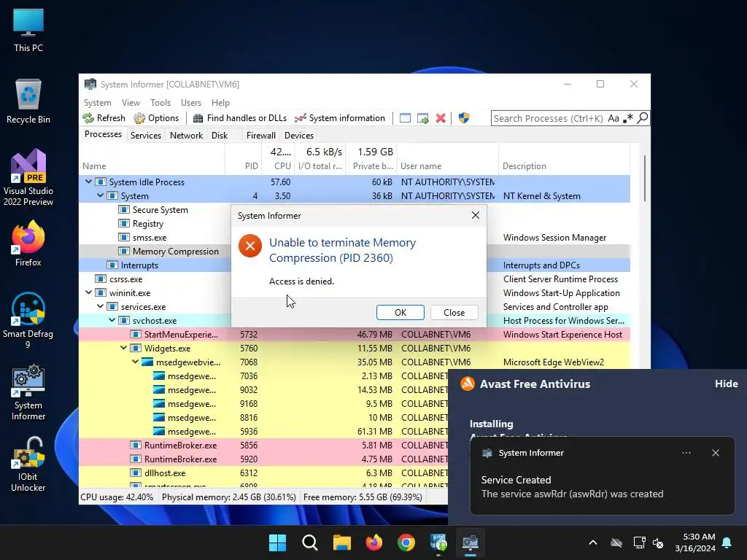Image resolution: width=747 pixels, height=560 pixels.
Task: Collapse the msedgewebview tree node
Action: click(x=135, y=362)
